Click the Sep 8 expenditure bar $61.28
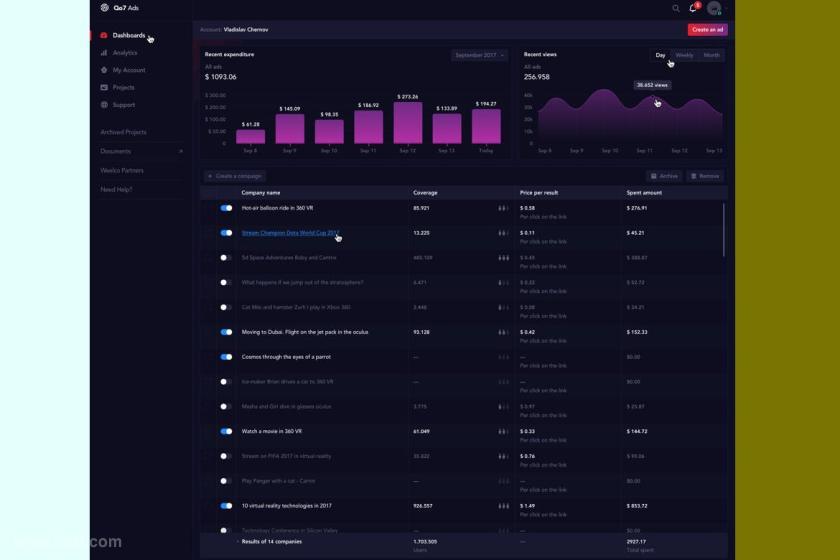 (251, 137)
